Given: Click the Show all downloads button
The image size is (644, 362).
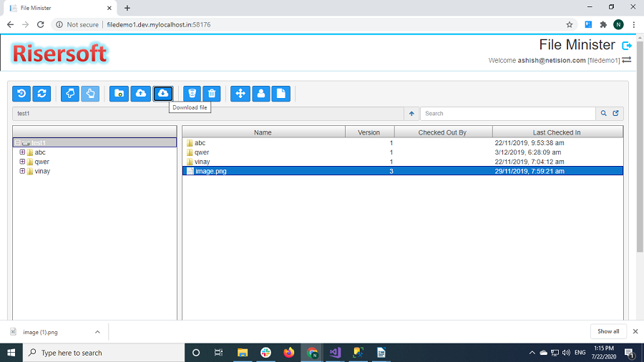Looking at the screenshot, I should (x=608, y=331).
